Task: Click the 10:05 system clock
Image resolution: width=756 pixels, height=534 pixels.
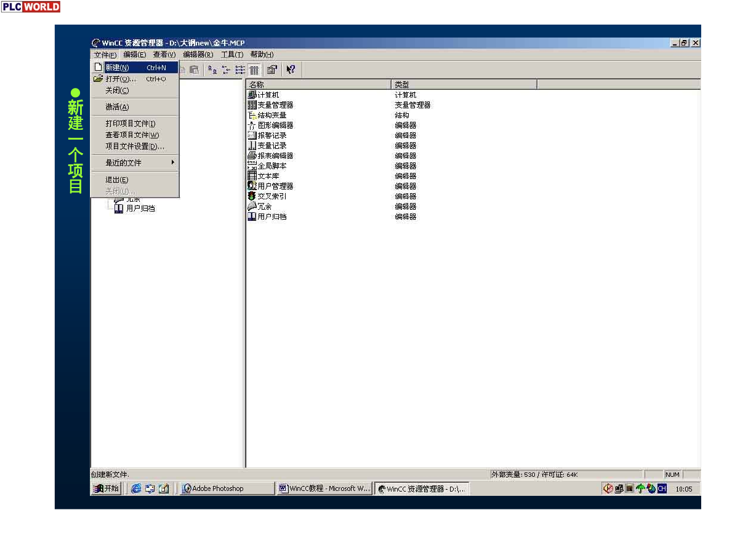Action: click(684, 489)
